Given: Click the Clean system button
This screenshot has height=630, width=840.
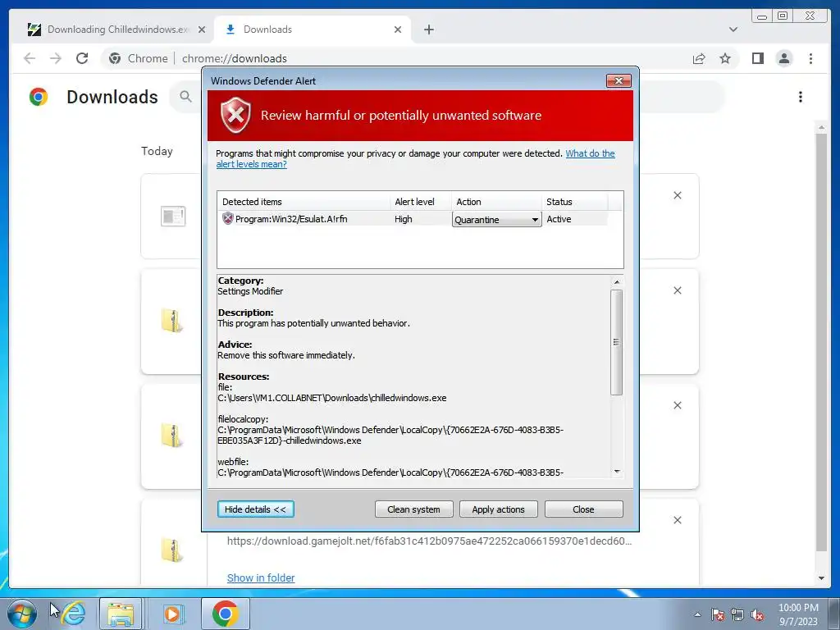Looking at the screenshot, I should click(413, 509).
